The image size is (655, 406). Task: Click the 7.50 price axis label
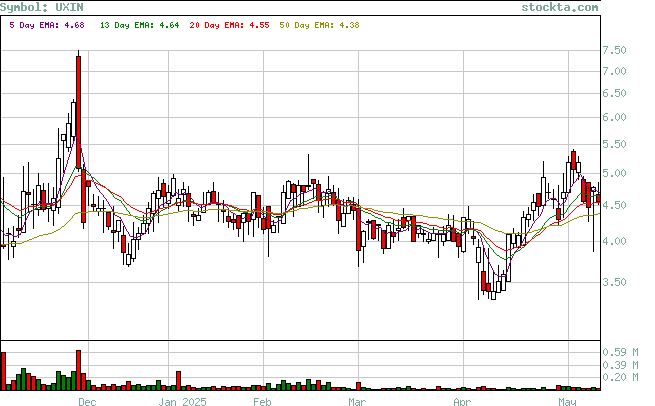614,51
